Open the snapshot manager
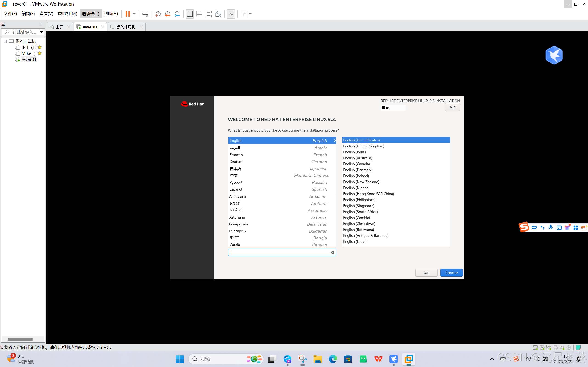Viewport: 588px width, 367px height. [x=177, y=14]
